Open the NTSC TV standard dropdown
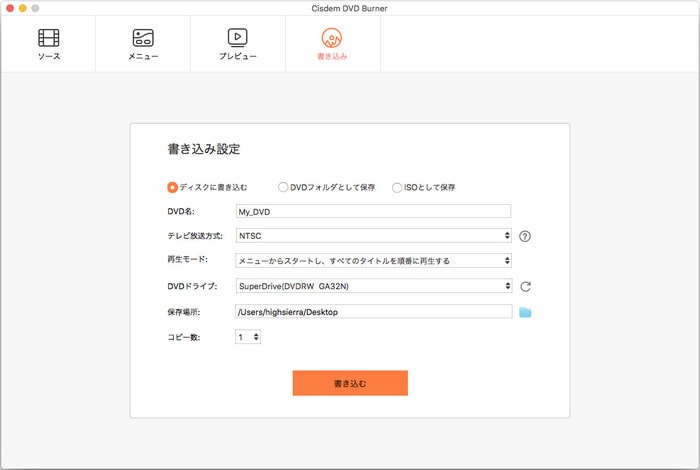Viewport: 700px width, 470px height. tap(373, 236)
